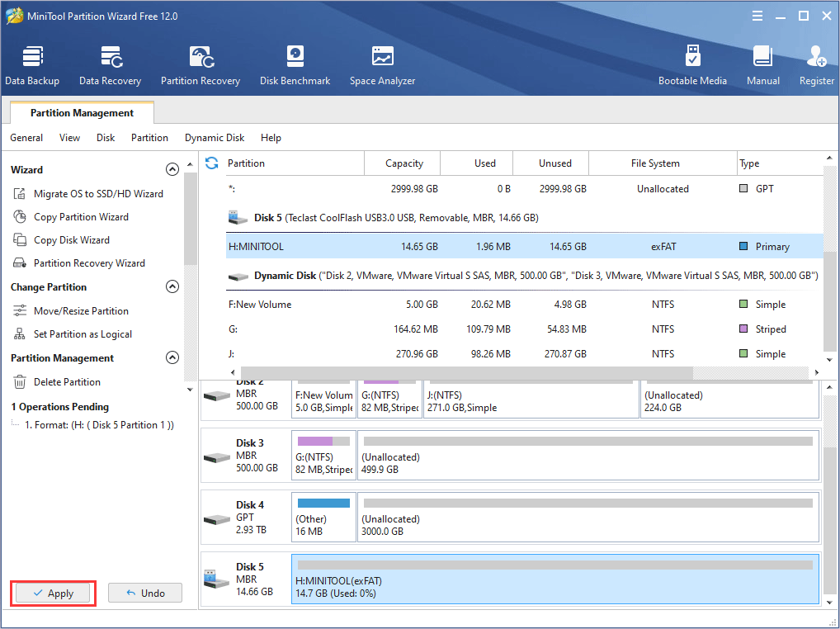
Task: Select Disk 5 USB drive icon in list
Action: [238, 218]
